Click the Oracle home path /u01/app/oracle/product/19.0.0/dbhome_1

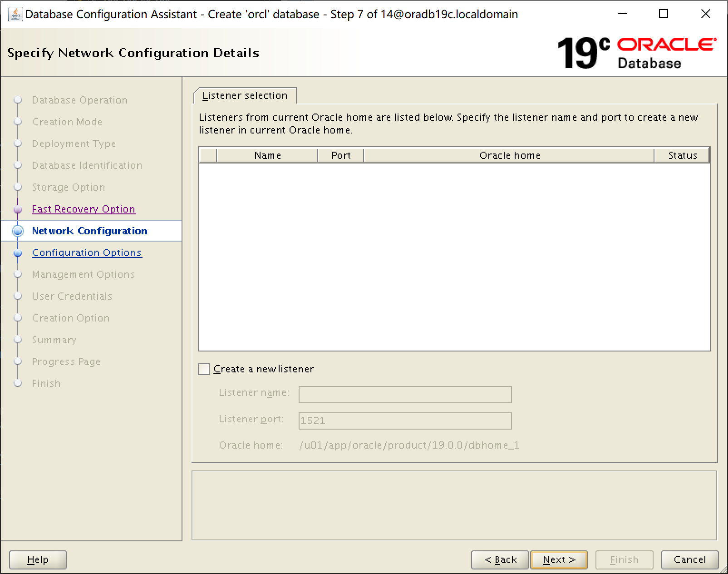click(409, 445)
